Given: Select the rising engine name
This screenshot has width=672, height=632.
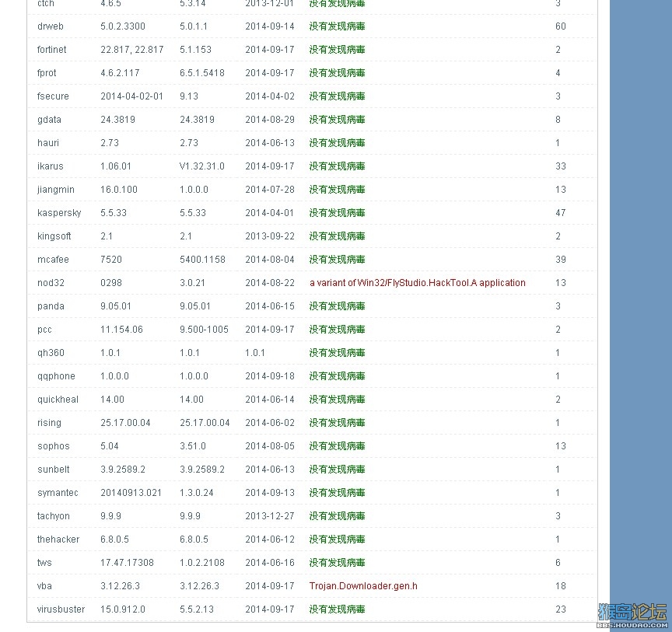Looking at the screenshot, I should 49,423.
